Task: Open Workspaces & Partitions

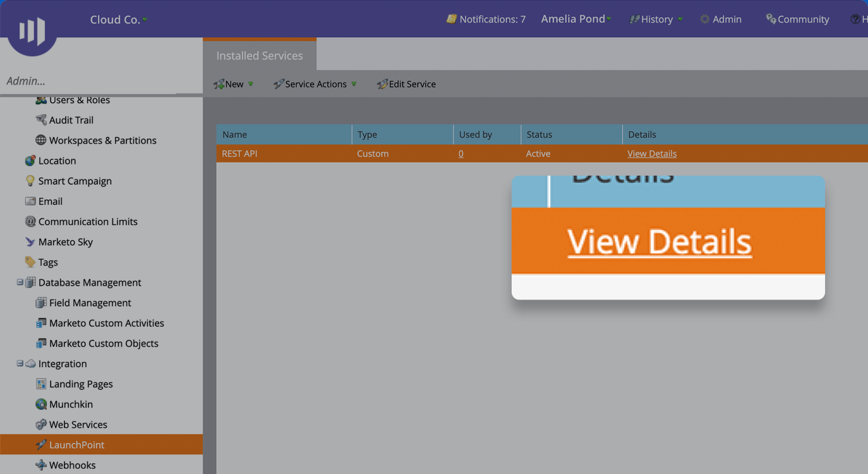Action: coord(103,140)
